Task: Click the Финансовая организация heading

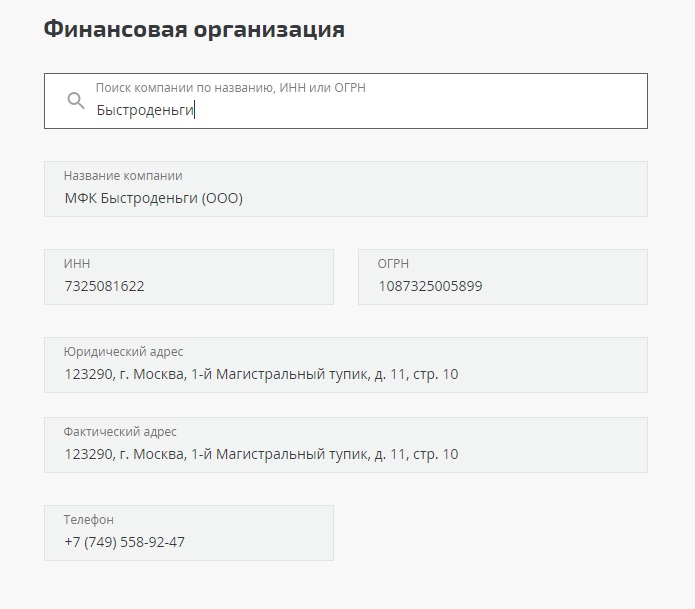Action: coord(194,29)
